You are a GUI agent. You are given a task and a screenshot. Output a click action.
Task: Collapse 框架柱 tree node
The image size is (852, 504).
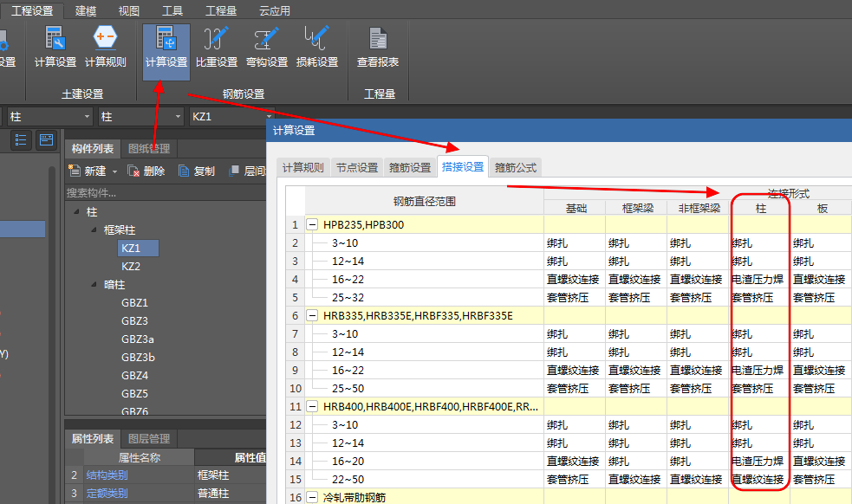click(94, 229)
